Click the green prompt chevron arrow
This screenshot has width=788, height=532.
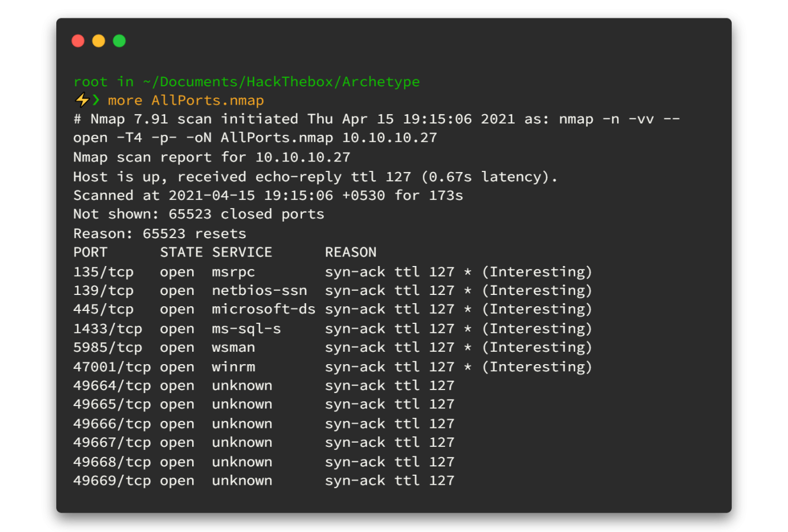pos(96,100)
